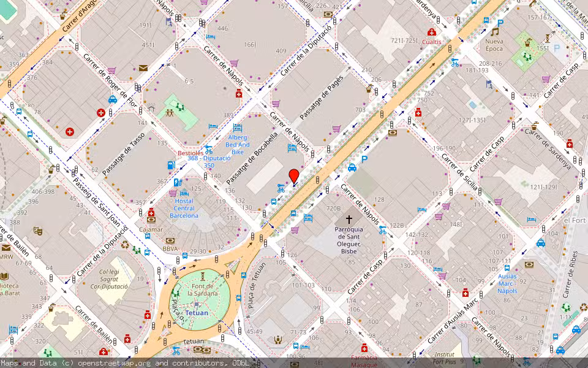Click the Cualtis place label
The width and height of the screenshot is (588, 368).
[x=432, y=42]
